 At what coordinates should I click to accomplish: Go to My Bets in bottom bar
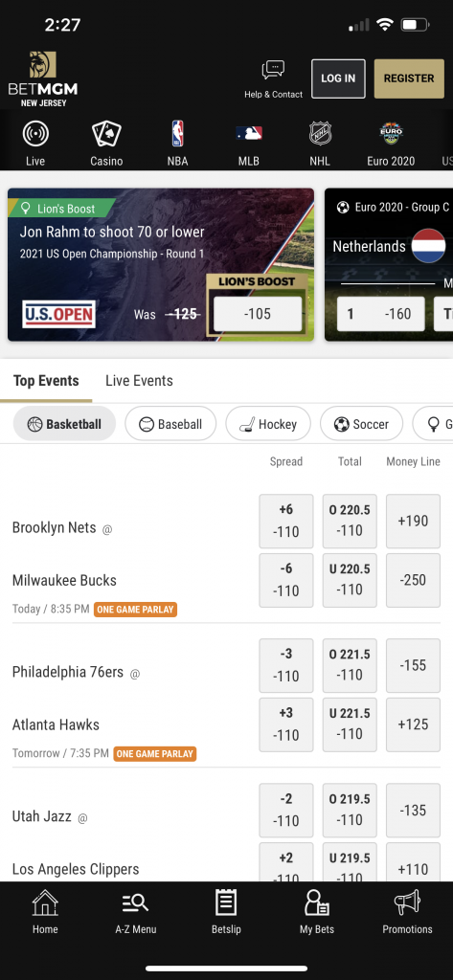click(x=317, y=903)
